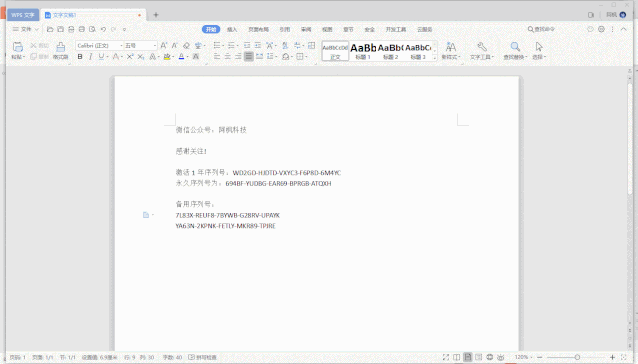Select page layout view in status bar

(x=468, y=357)
